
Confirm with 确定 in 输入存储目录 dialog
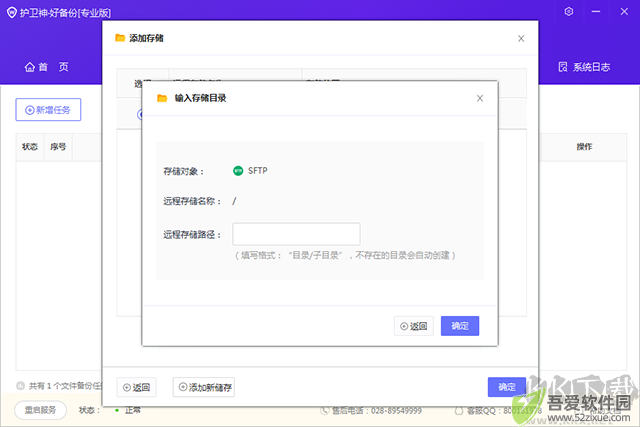coord(460,326)
